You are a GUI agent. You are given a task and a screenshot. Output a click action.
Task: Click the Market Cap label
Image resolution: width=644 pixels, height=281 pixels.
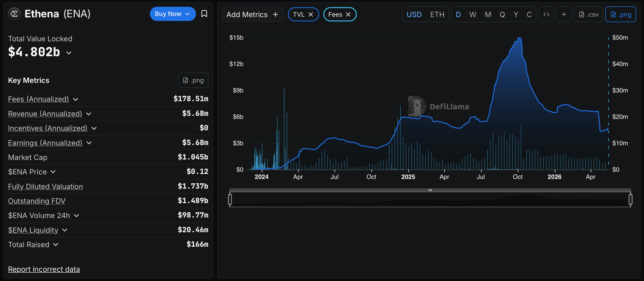coord(28,157)
